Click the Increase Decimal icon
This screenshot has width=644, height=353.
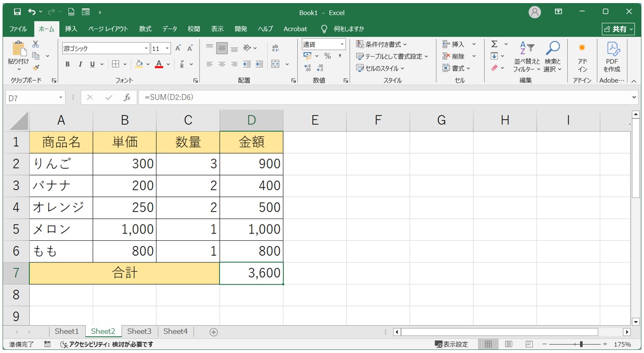308,67
